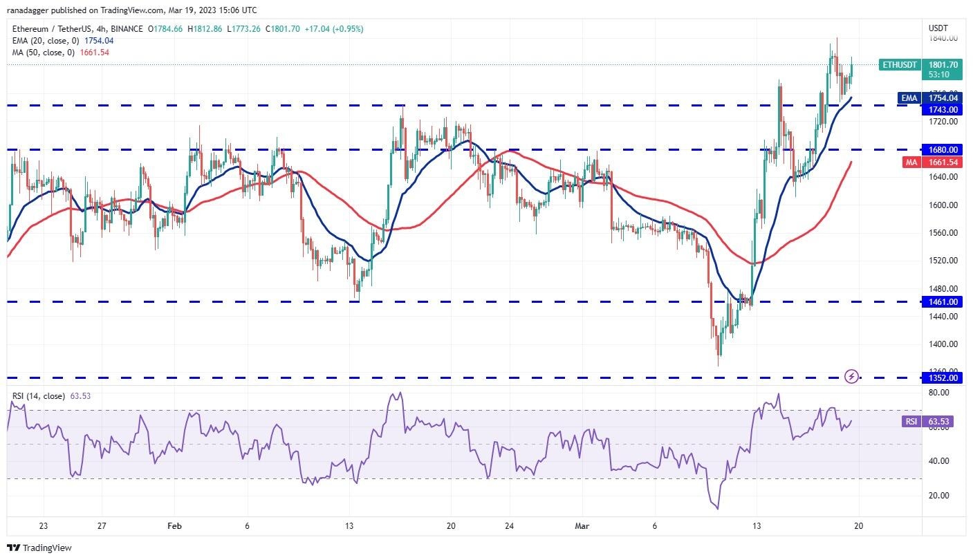Image resolution: width=973 pixels, height=560 pixels.
Task: Open the Ethereum / TetherUS symbol title
Action: 52,29
